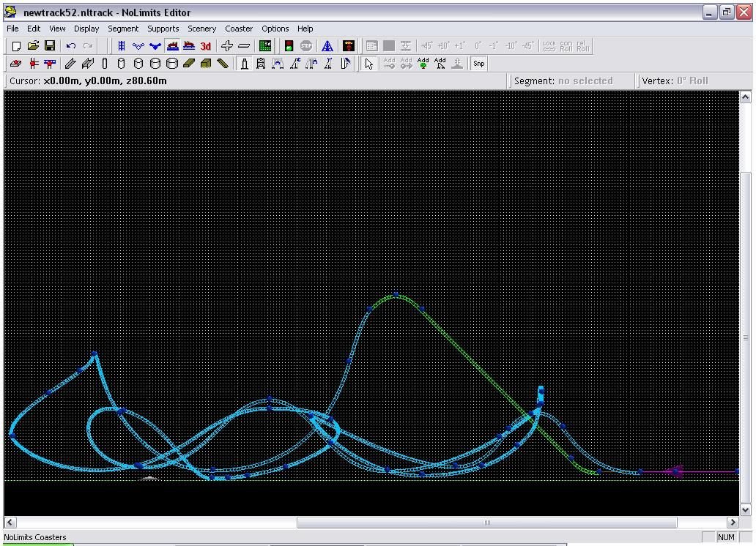Toggle the rel Roll button
Image resolution: width=756 pixels, height=546 pixels.
(x=583, y=46)
